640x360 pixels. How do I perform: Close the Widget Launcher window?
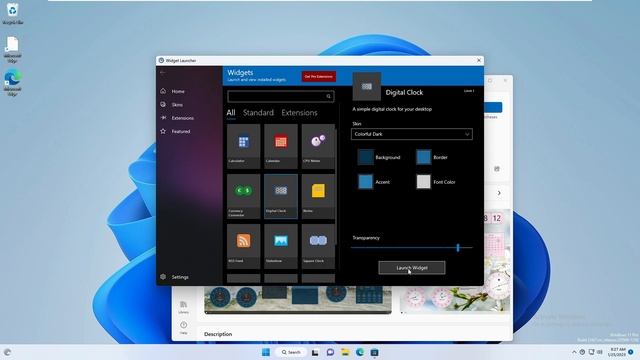point(479,60)
